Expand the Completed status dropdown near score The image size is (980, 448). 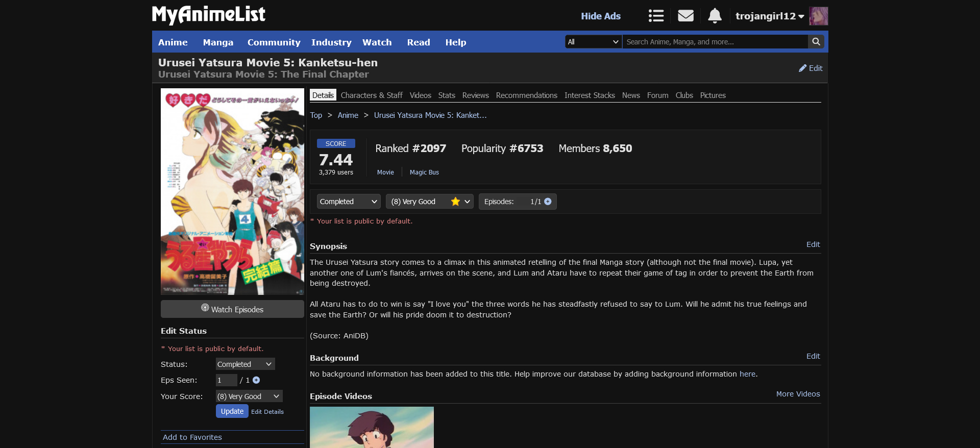[x=348, y=202]
